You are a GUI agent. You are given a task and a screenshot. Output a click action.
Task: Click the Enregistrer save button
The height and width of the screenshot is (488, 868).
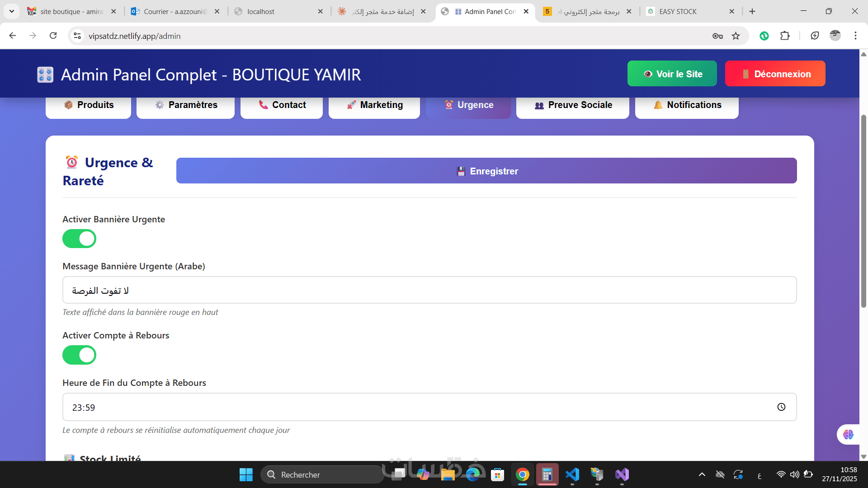[486, 171]
